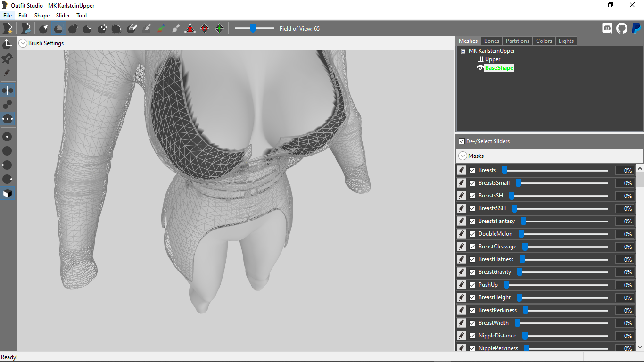This screenshot has height=362, width=644.
Task: Select the Inflate brush tool
Action: pos(73,29)
